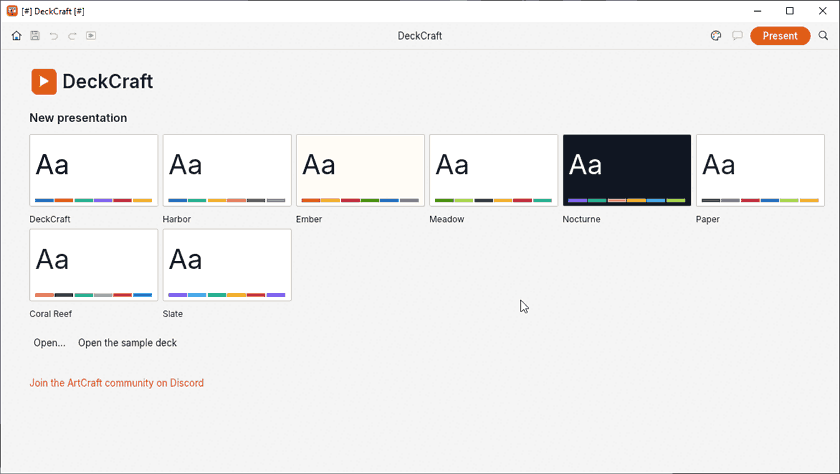Open the comments speech bubble icon
840x474 pixels.
[x=738, y=36]
